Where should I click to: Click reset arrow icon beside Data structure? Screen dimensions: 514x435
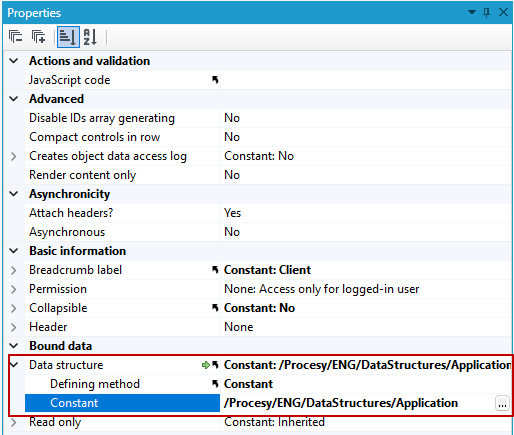point(215,365)
